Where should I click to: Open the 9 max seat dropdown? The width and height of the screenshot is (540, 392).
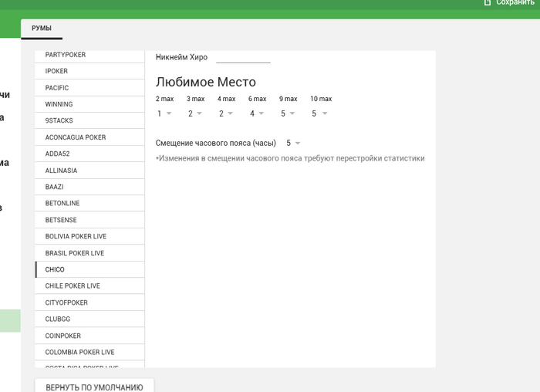coord(288,113)
